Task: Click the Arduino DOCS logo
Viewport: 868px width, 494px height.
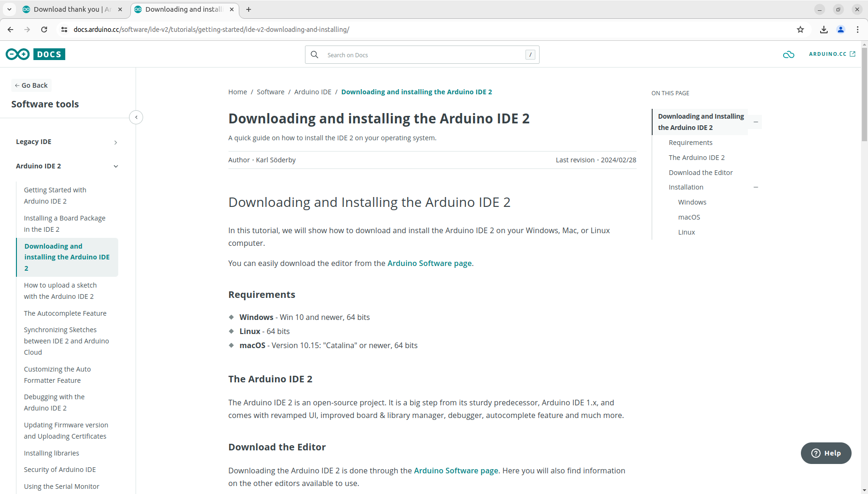Action: 35,54
